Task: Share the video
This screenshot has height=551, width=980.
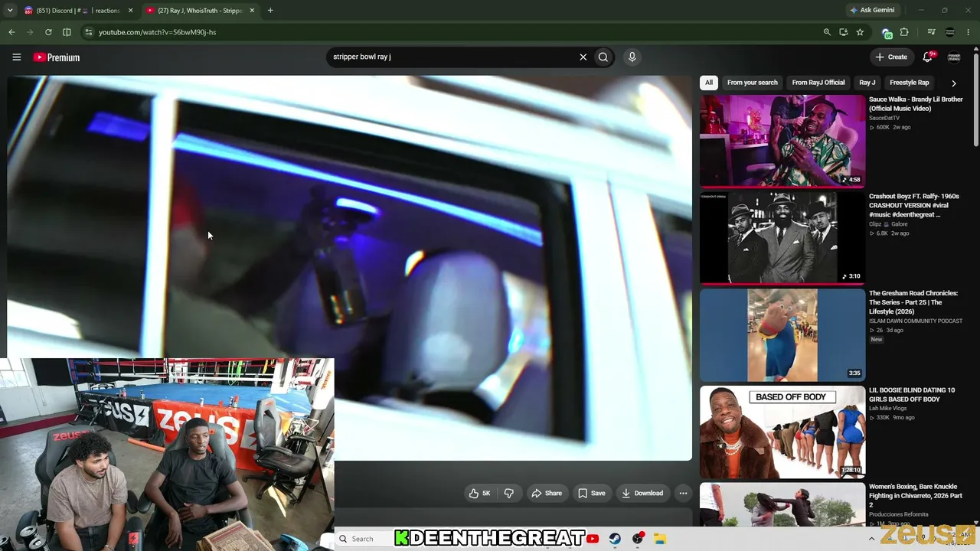Action: [547, 493]
